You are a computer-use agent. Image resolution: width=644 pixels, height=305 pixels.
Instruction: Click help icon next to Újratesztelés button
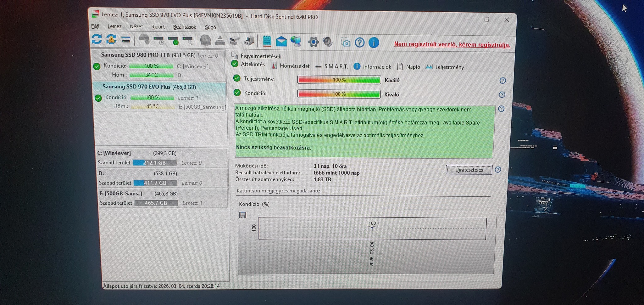pyautogui.click(x=498, y=170)
